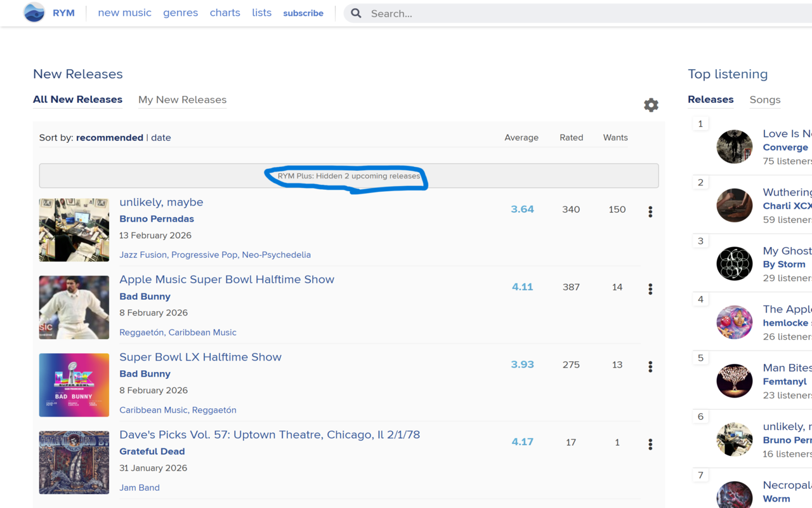
Task: Click the 4.11 average rating
Action: (x=522, y=287)
